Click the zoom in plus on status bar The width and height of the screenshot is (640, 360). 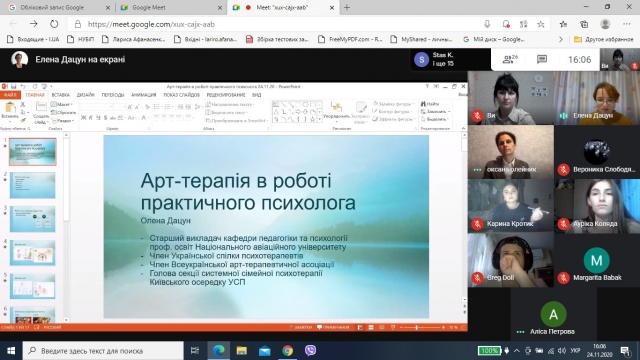pyautogui.click(x=444, y=327)
